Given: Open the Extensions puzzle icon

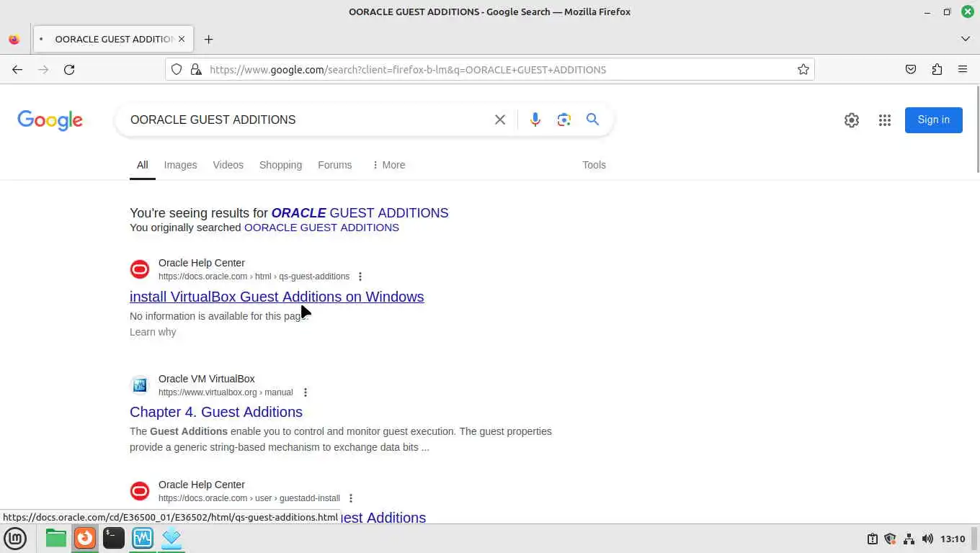Looking at the screenshot, I should pos(937,69).
